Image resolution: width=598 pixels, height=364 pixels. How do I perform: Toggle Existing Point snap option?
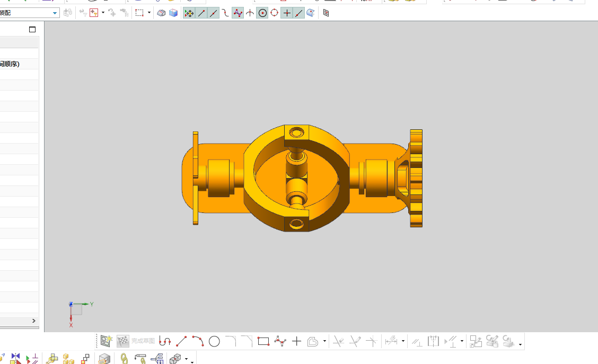click(287, 13)
